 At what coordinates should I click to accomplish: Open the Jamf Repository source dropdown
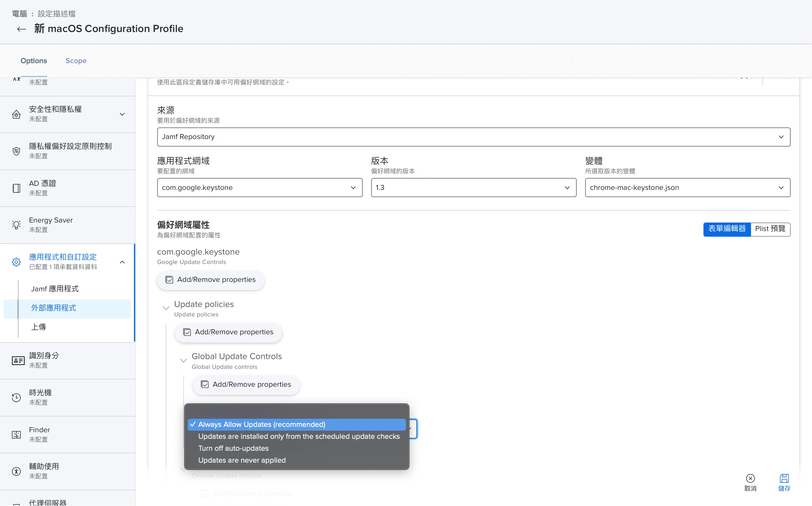coord(473,137)
